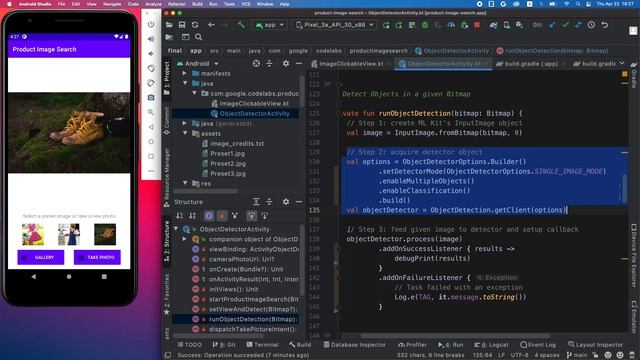Screen dimensions: 640x360
Task: Click the emulator power button icon
Action: click(151, 24)
